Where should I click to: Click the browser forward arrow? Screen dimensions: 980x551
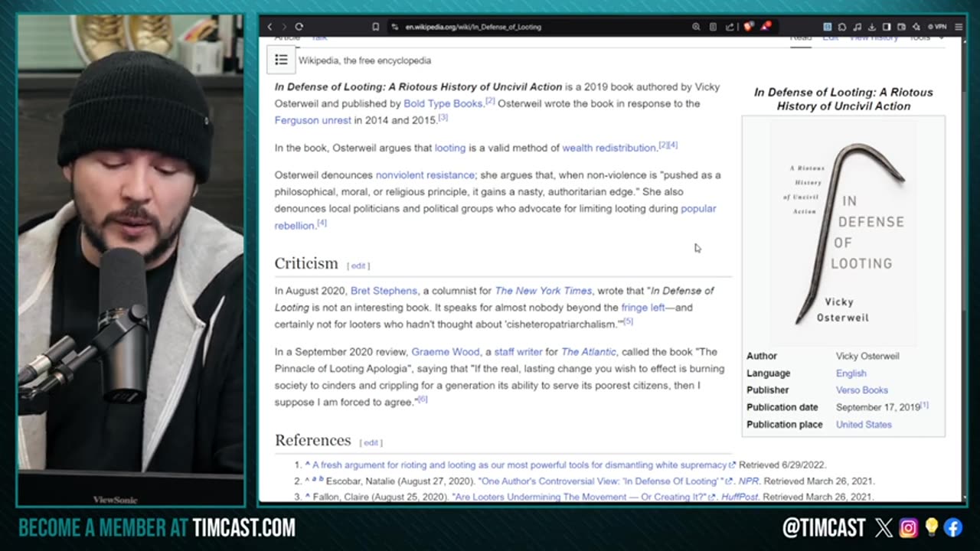tap(283, 27)
